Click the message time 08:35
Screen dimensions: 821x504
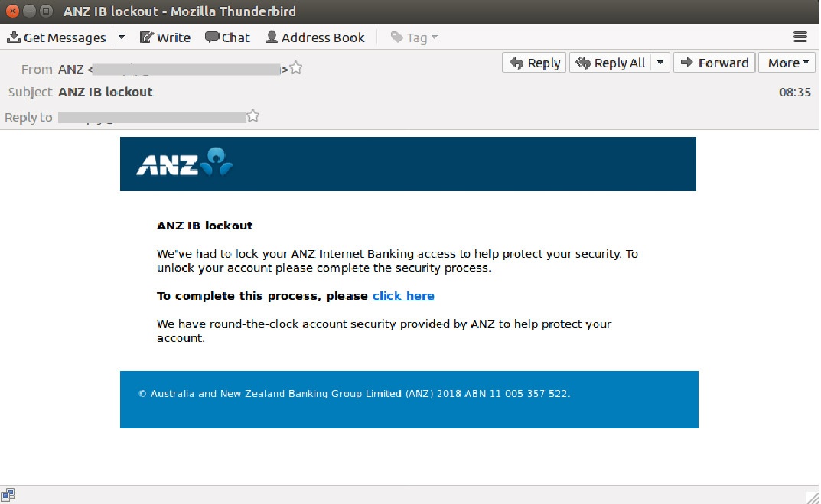[x=795, y=93]
